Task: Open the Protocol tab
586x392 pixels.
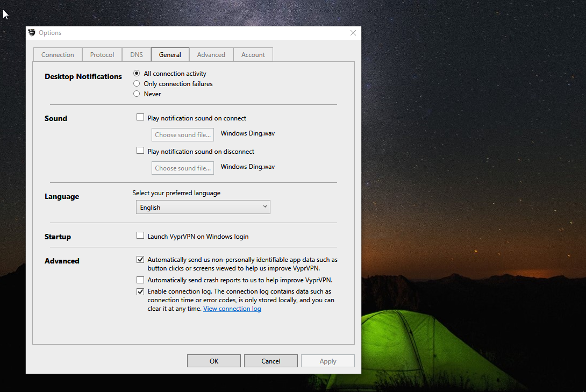Action: click(102, 54)
